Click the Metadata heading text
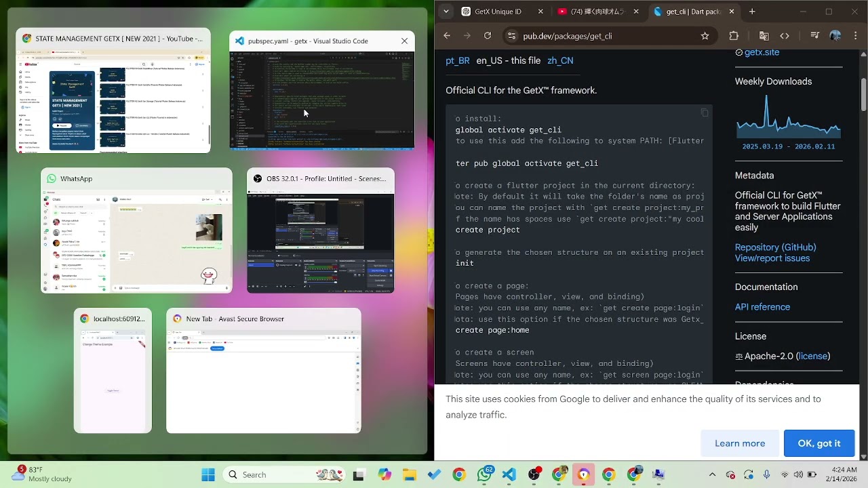The image size is (868, 488). click(755, 176)
